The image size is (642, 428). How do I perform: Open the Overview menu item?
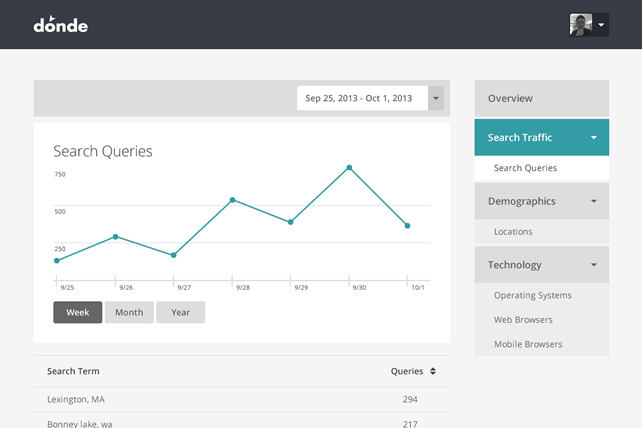click(541, 98)
